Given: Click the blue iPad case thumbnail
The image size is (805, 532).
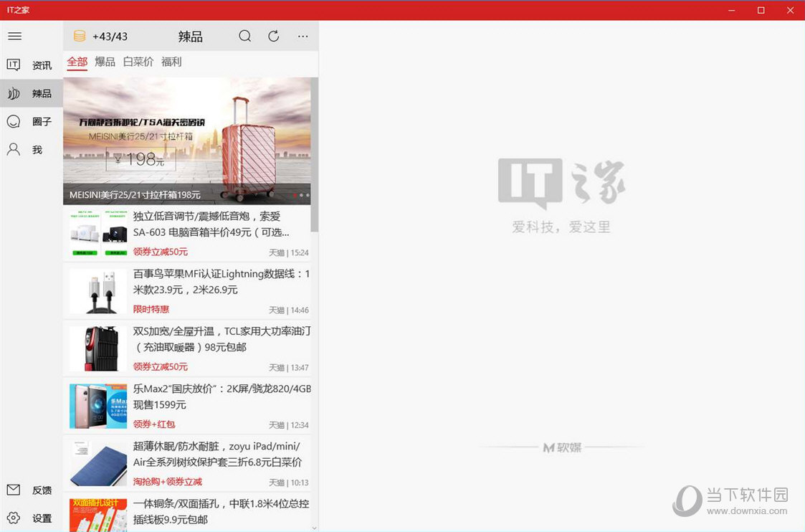Looking at the screenshot, I should coord(98,464).
